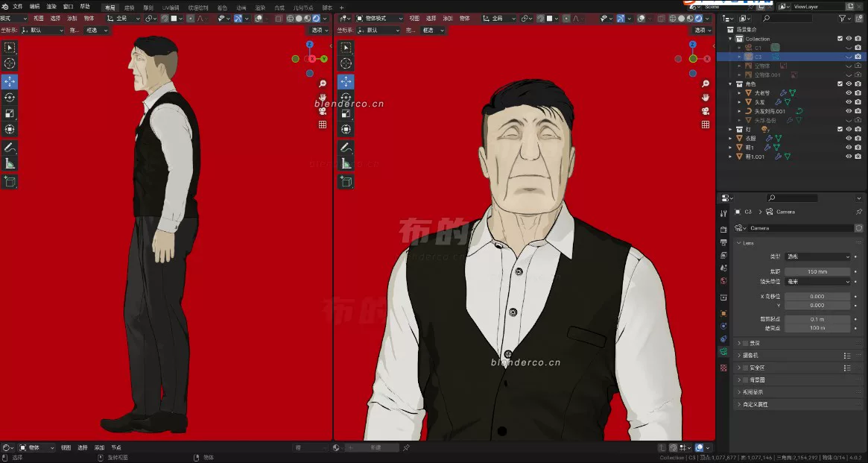Select the Measure tool in left viewport
The height and width of the screenshot is (463, 868).
[10, 163]
